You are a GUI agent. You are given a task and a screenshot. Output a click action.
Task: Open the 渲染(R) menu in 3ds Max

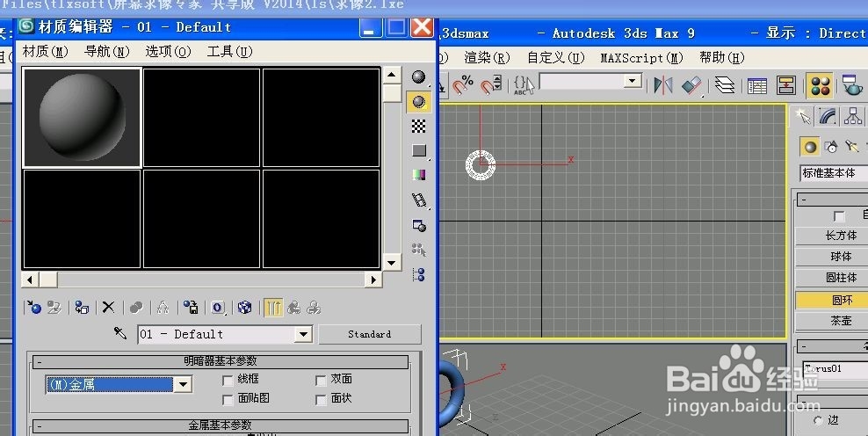click(x=487, y=58)
